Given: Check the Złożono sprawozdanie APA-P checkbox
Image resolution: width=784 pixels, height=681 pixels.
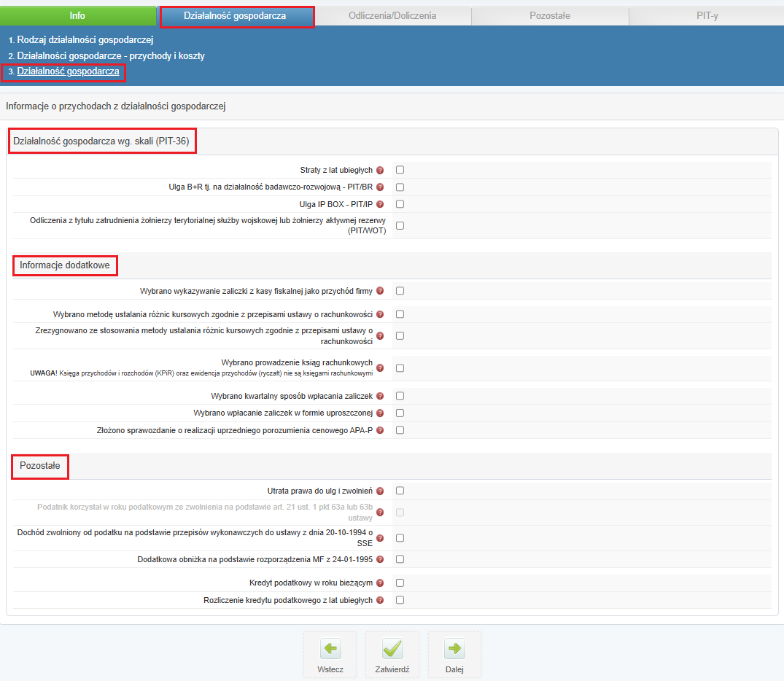Looking at the screenshot, I should click(x=400, y=430).
